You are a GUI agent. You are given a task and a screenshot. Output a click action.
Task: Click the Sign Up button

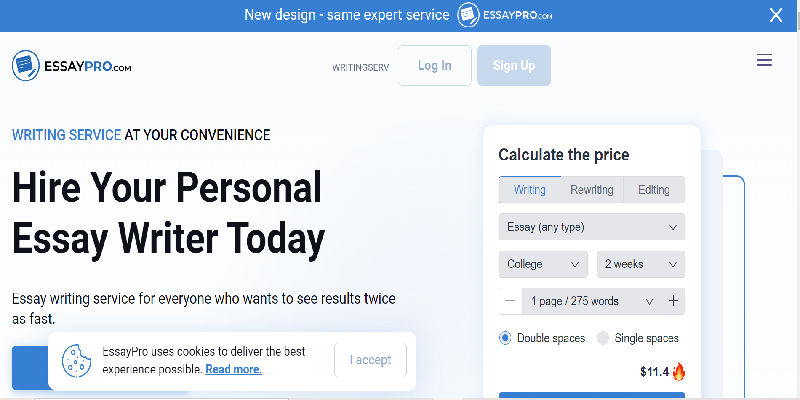coord(514,65)
